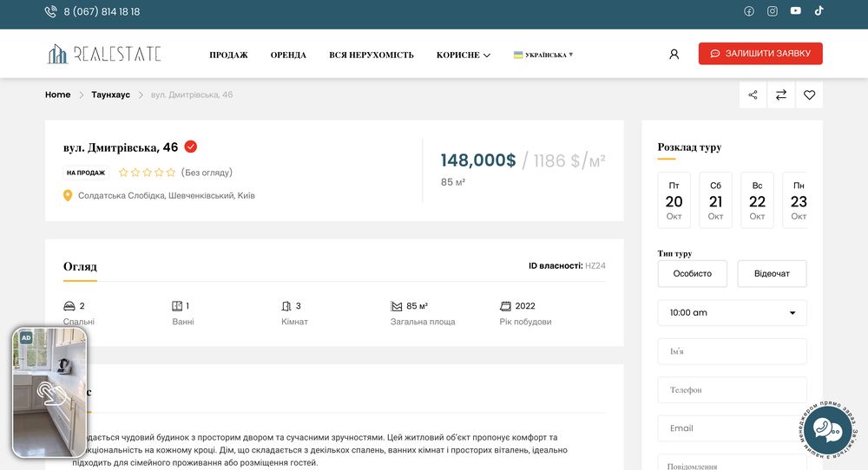This screenshot has width=868, height=470.
Task: Click the RealEstate logo
Action: [x=103, y=54]
